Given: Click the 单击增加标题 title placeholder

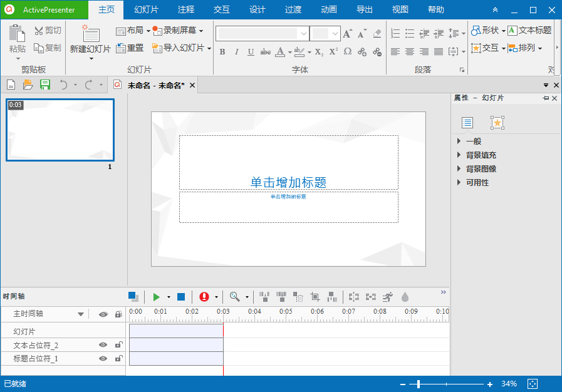Looking at the screenshot, I should (x=289, y=163).
